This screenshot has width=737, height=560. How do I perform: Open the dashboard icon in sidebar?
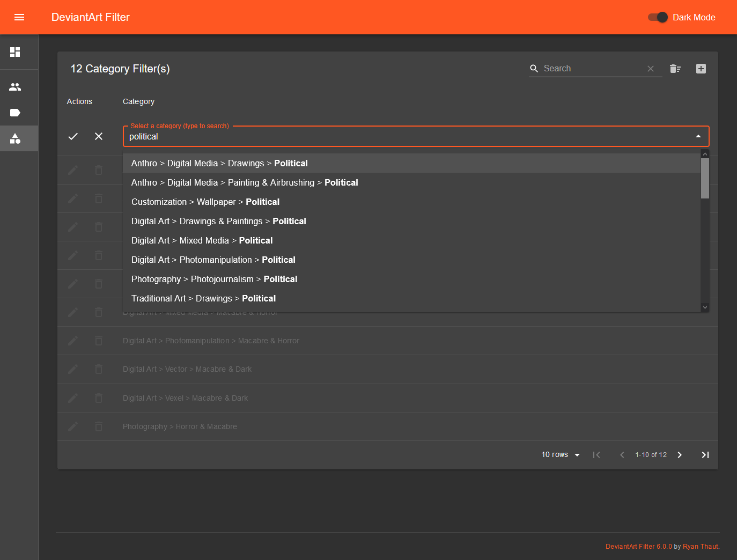(15, 52)
